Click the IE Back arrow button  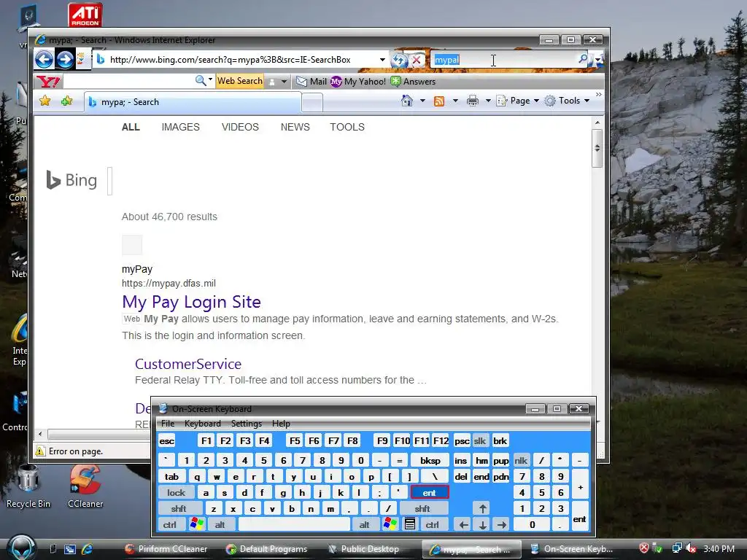[x=44, y=60]
